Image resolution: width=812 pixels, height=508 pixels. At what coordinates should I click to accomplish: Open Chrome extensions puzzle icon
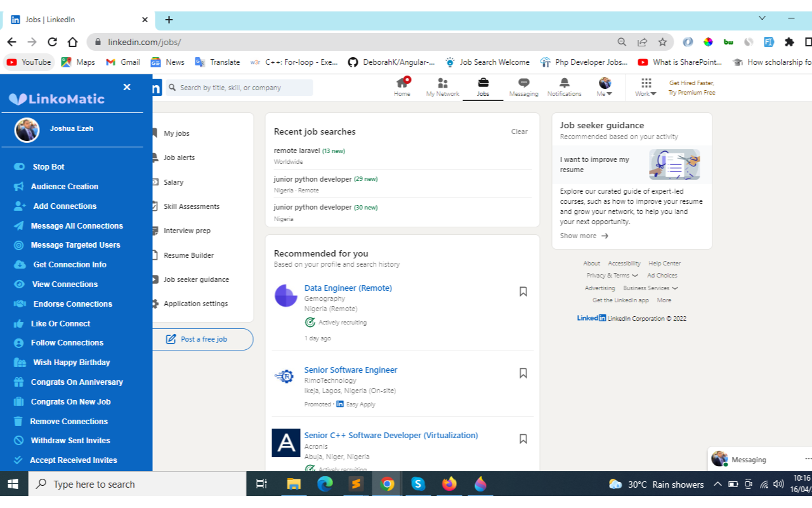pyautogui.click(x=789, y=42)
